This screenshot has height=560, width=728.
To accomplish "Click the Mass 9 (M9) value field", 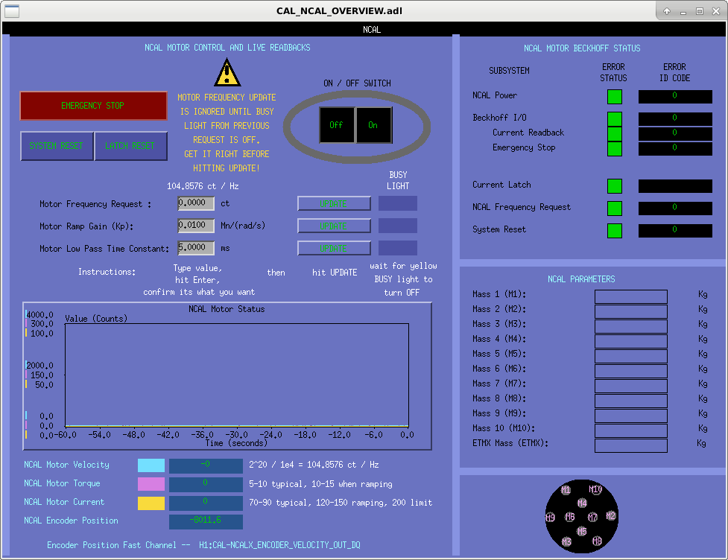I will (x=631, y=416).
